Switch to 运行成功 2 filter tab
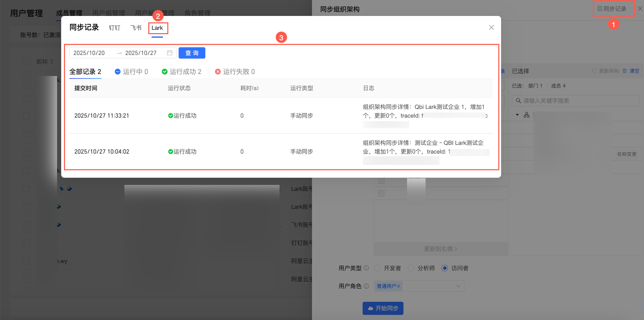The image size is (644, 320). [x=181, y=72]
